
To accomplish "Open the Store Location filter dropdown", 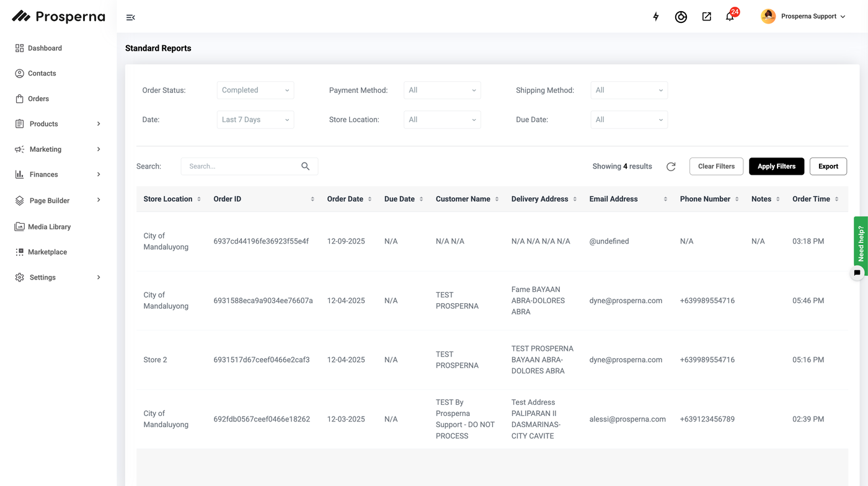I will click(x=442, y=120).
